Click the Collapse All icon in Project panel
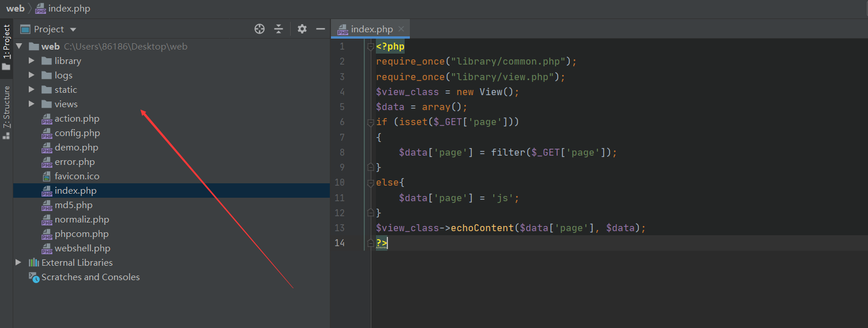The image size is (868, 328). (279, 29)
